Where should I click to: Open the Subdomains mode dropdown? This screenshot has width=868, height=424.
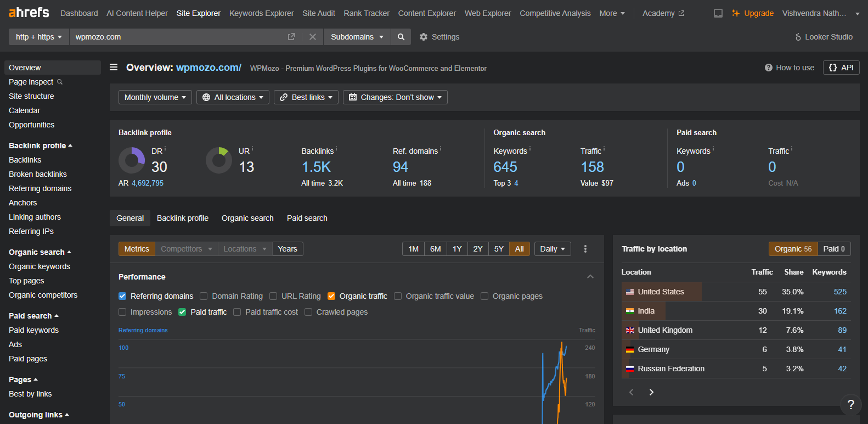357,37
